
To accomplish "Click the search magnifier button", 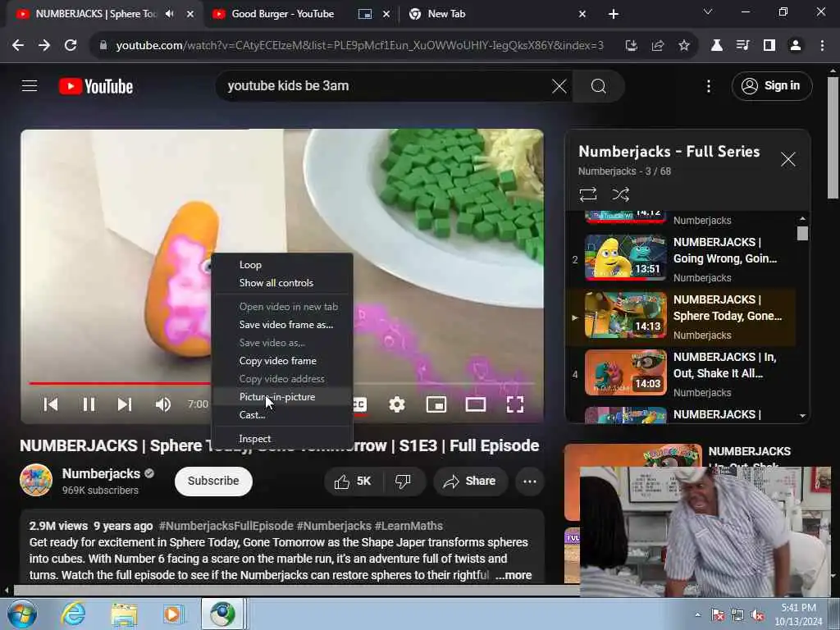I will click(598, 86).
